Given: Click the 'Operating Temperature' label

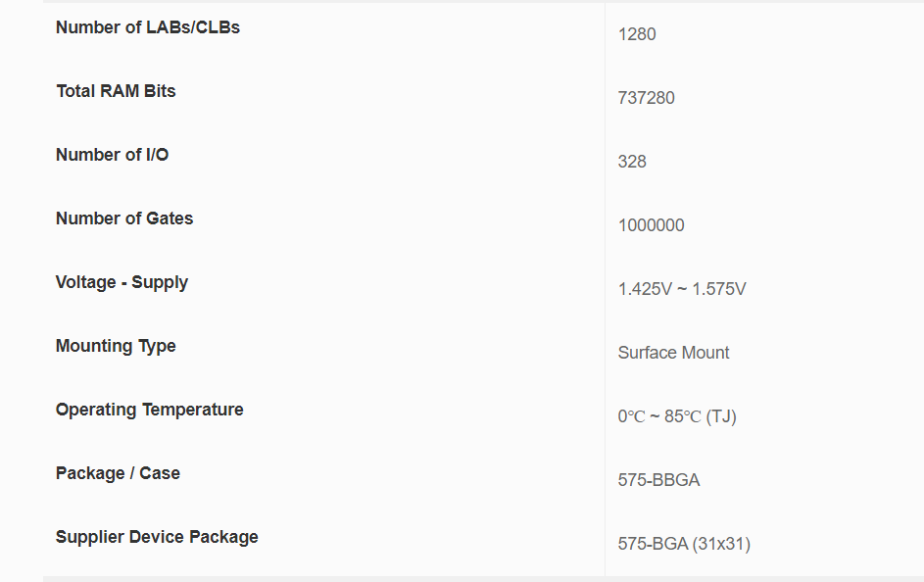Looking at the screenshot, I should coord(149,410).
